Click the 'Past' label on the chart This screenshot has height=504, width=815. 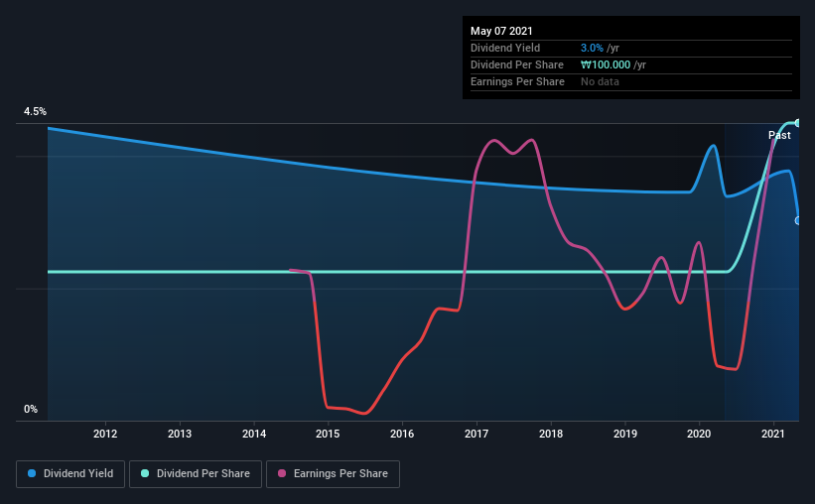[779, 135]
